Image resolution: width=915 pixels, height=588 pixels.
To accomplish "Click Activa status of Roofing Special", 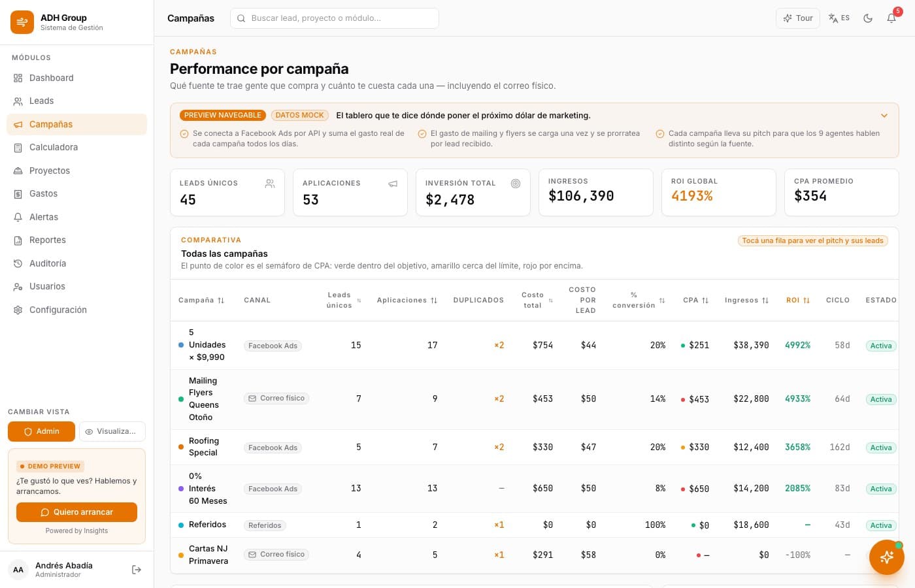I will [880, 448].
